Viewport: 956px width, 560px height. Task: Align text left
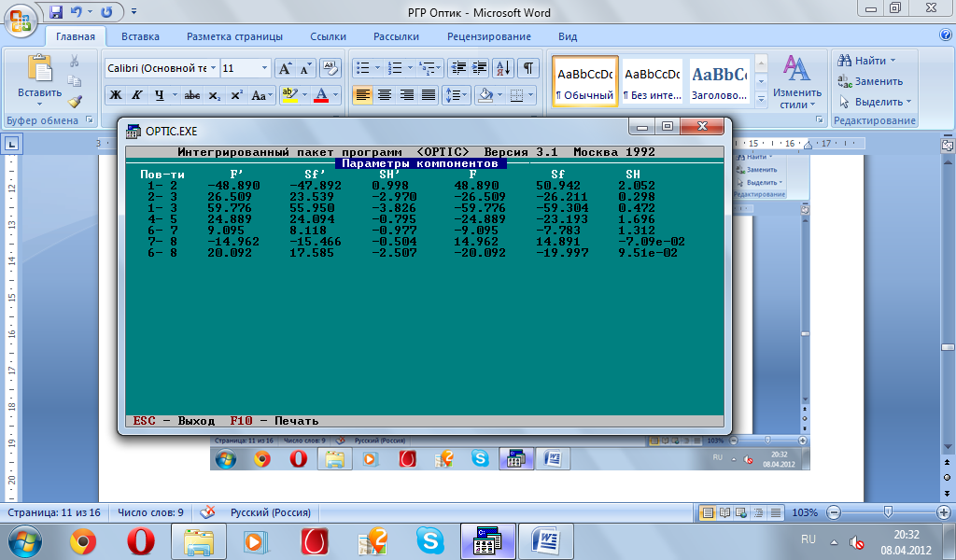pos(363,95)
